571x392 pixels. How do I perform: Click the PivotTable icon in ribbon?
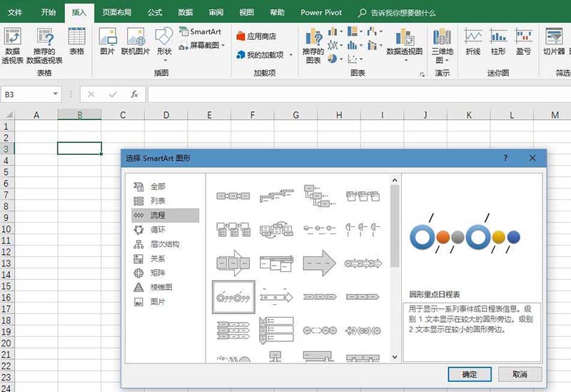click(12, 45)
